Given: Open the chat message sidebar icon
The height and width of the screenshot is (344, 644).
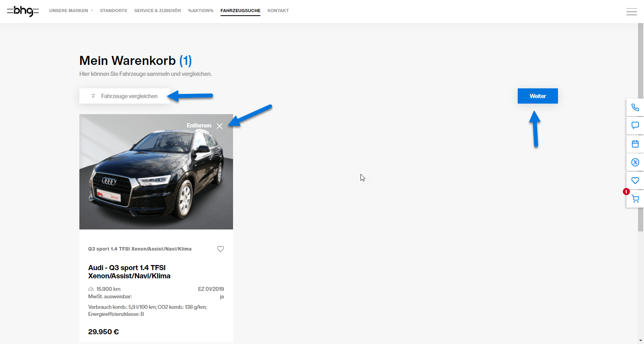Looking at the screenshot, I should (635, 125).
